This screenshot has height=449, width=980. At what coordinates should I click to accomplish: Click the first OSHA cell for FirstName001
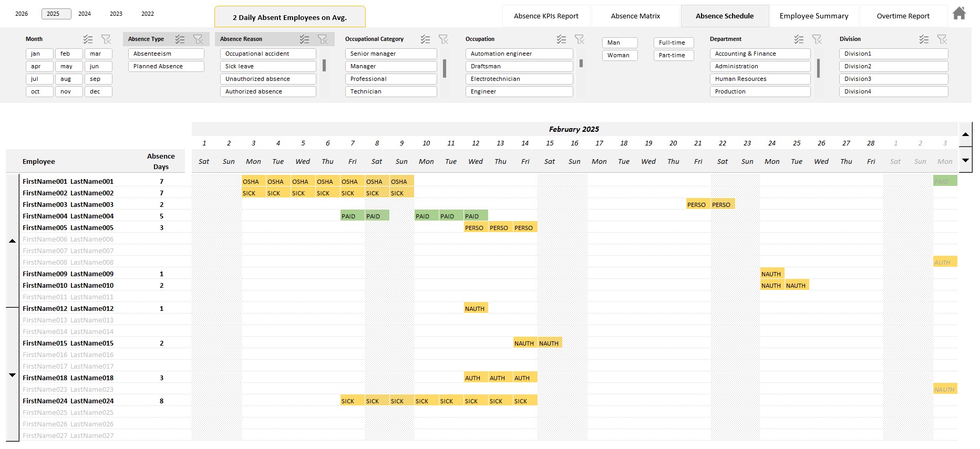pos(254,181)
